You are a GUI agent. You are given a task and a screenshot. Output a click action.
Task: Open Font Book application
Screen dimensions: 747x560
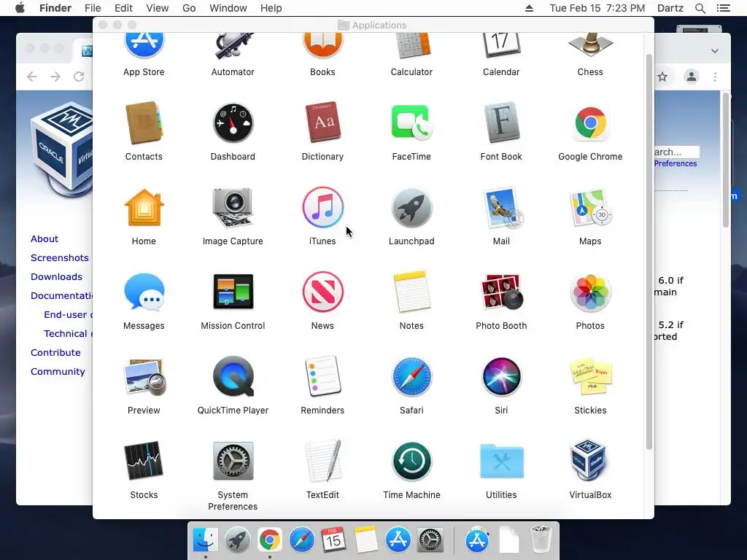tap(501, 122)
